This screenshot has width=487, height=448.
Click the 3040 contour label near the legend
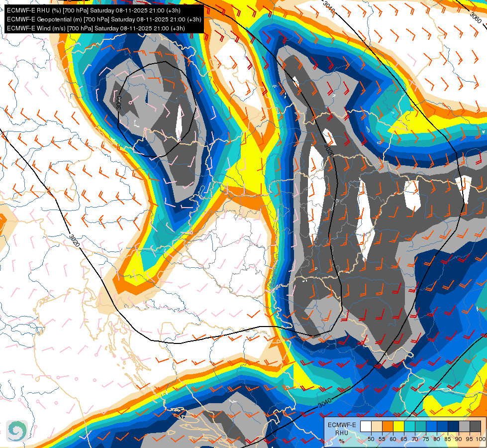click(x=325, y=403)
